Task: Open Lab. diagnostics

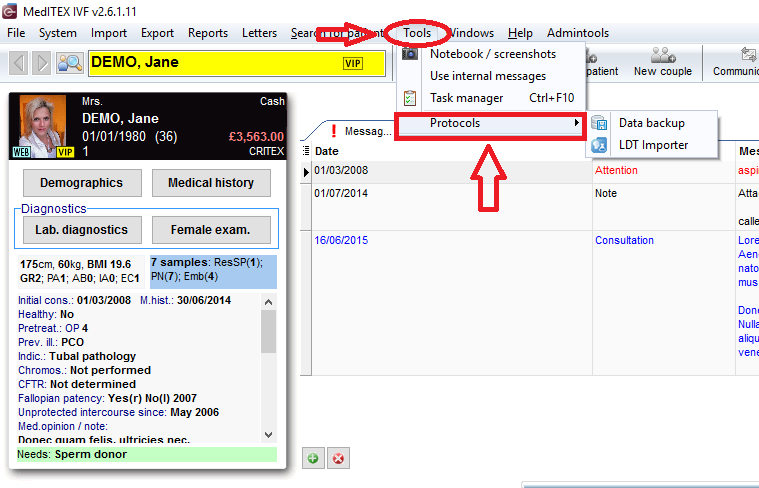Action: click(82, 230)
